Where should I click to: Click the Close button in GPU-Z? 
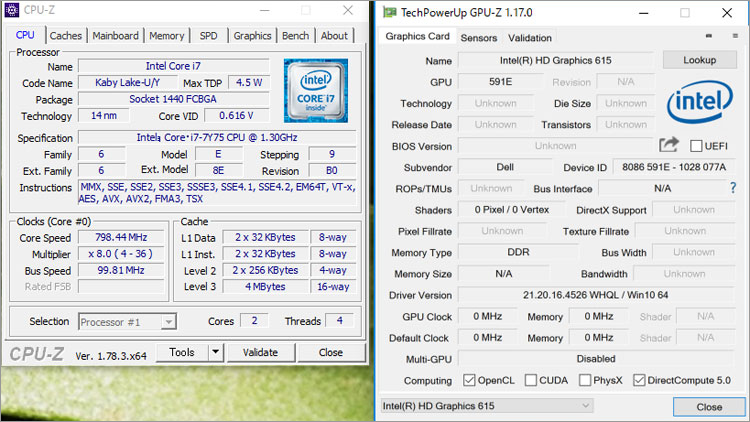pyautogui.click(x=709, y=407)
